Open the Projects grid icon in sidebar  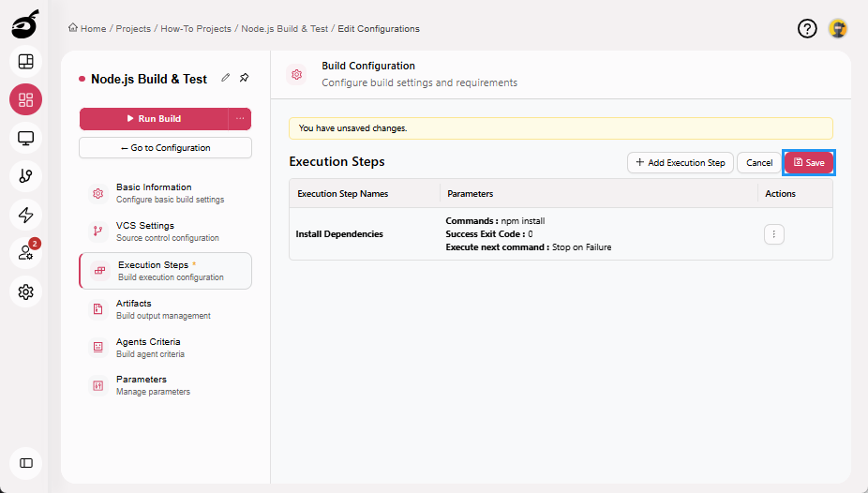tap(25, 99)
